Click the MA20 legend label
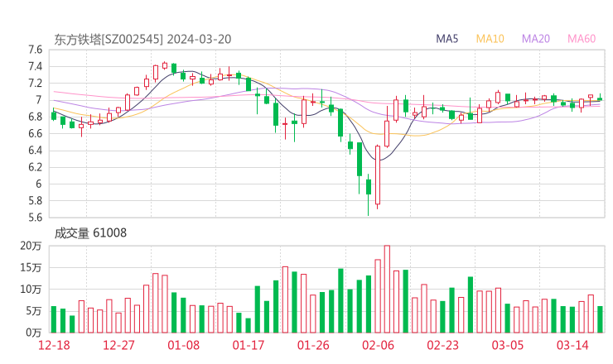Viewport: 613px width, 364px height. (536, 39)
